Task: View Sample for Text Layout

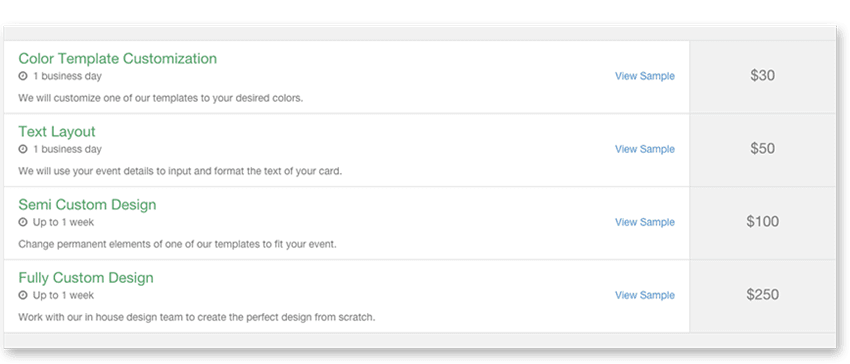Action: (x=645, y=149)
